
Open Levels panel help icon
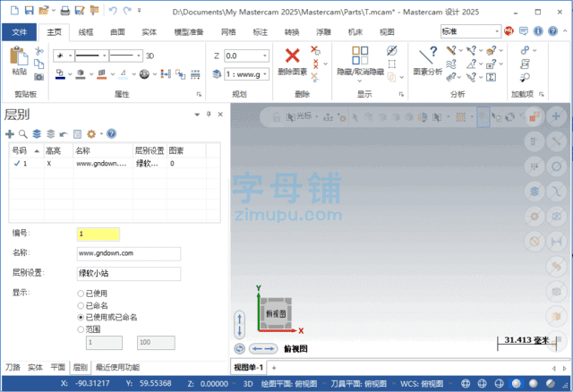(x=111, y=133)
